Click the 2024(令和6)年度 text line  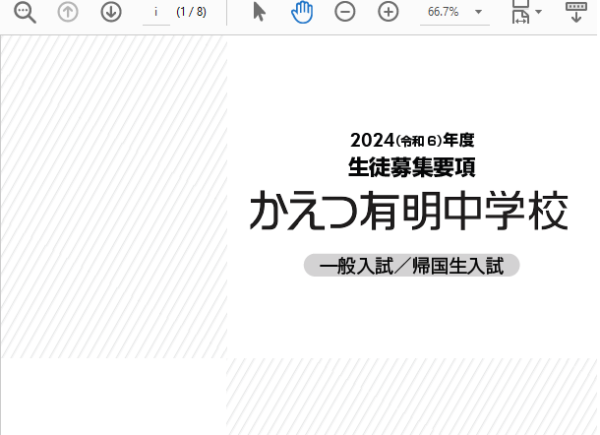pyautogui.click(x=411, y=140)
